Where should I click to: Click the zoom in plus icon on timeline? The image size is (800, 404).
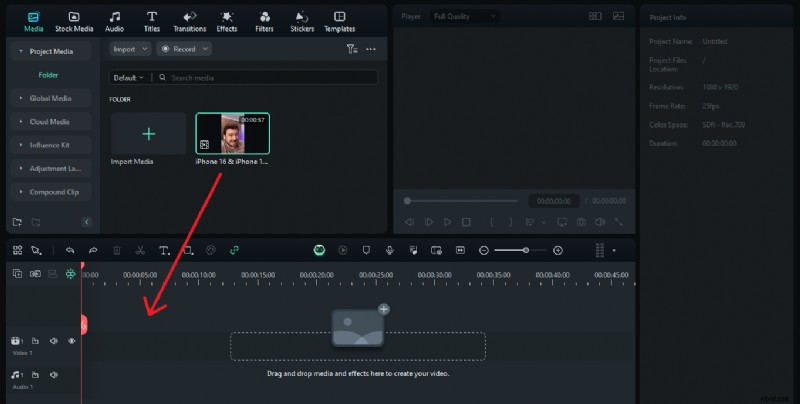[558, 250]
